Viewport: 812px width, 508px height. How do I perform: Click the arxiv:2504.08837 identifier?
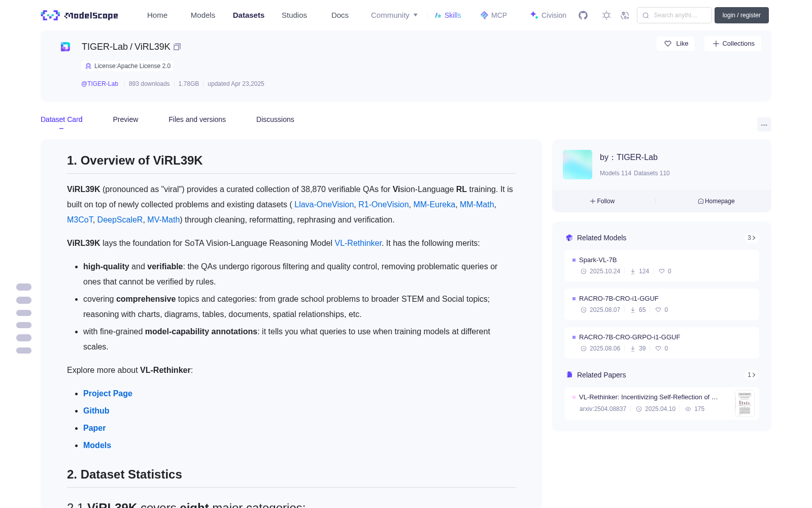pos(603,409)
